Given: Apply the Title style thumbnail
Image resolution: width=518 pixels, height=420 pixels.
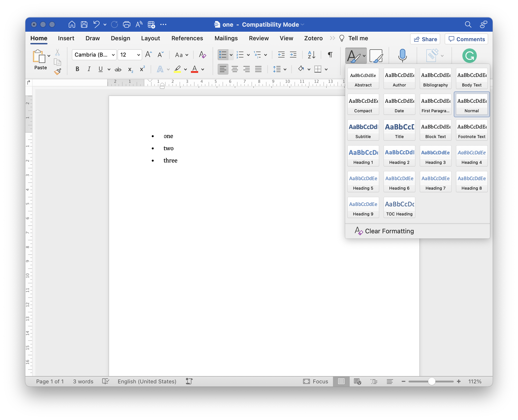Looking at the screenshot, I should 399,130.
